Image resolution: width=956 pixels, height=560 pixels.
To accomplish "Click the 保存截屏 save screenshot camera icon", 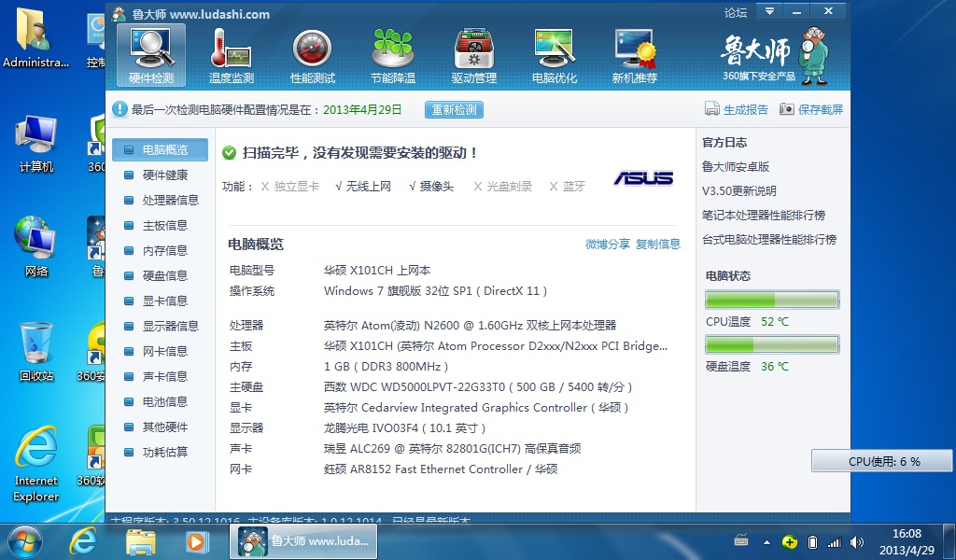I will 787,109.
